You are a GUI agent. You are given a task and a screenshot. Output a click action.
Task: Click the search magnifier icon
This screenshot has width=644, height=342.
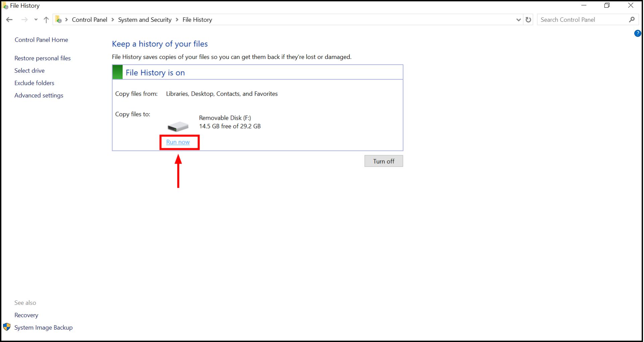tap(632, 19)
